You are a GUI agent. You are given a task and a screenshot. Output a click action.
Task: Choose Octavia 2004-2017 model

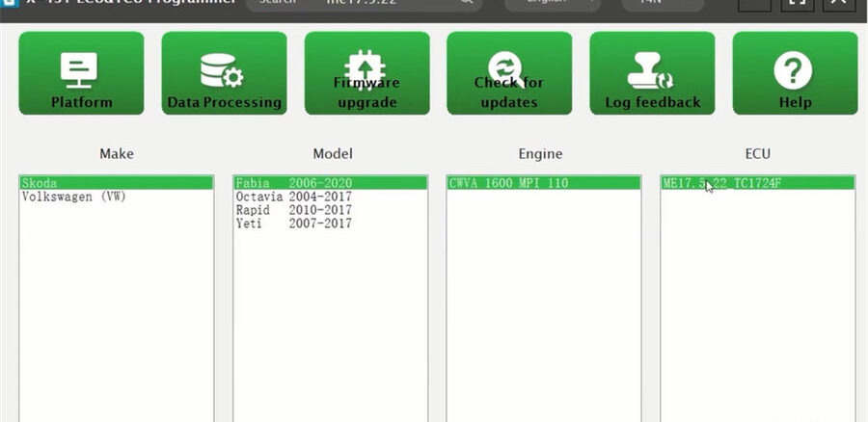tap(330, 197)
